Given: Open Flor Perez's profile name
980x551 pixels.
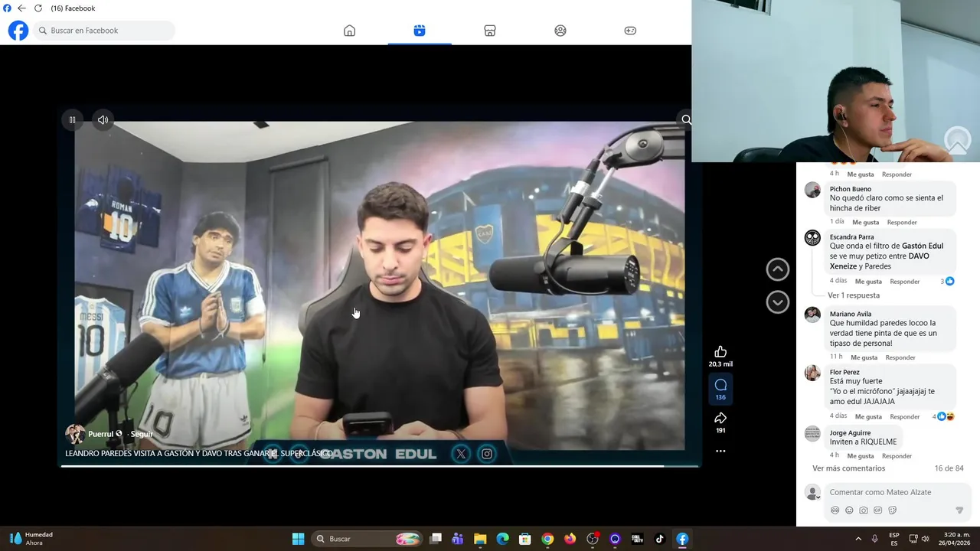Looking at the screenshot, I should 844,372.
